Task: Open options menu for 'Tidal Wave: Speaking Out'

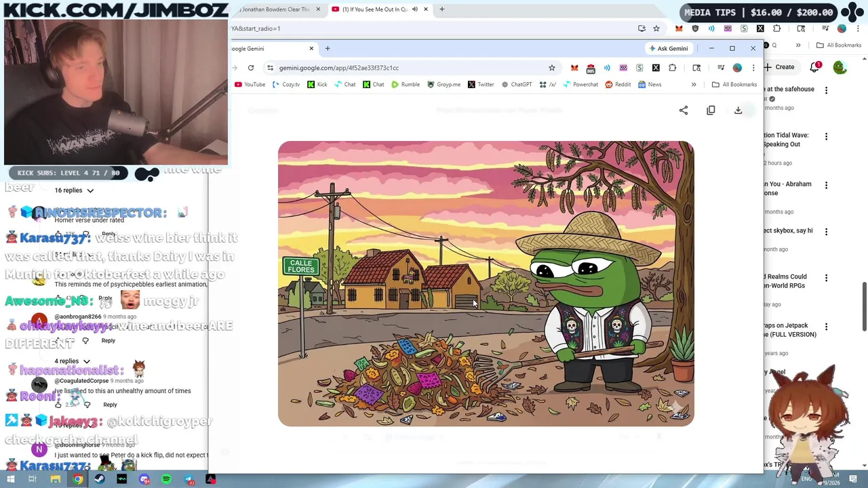Action: point(826,136)
